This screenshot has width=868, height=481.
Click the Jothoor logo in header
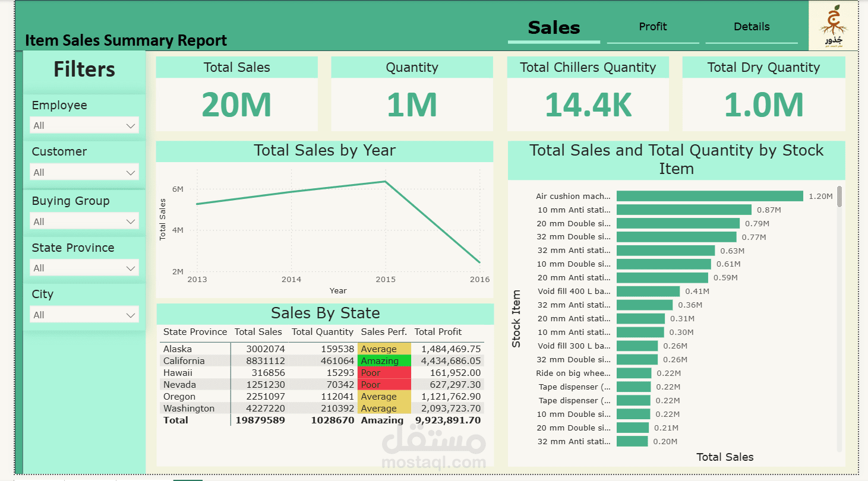click(x=833, y=26)
